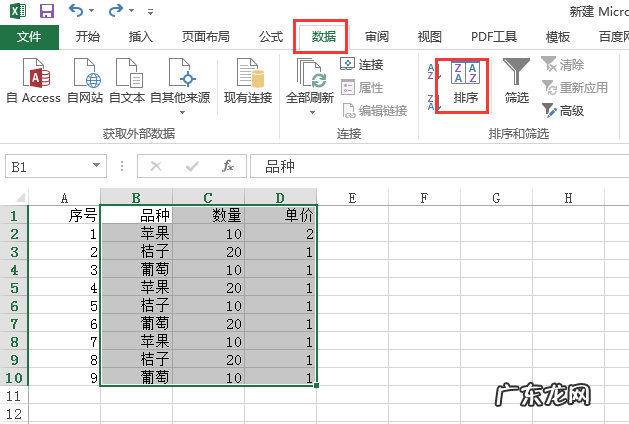Open Customize Quick Access Toolbar dropdown
This screenshot has width=629, height=424.
point(150,12)
